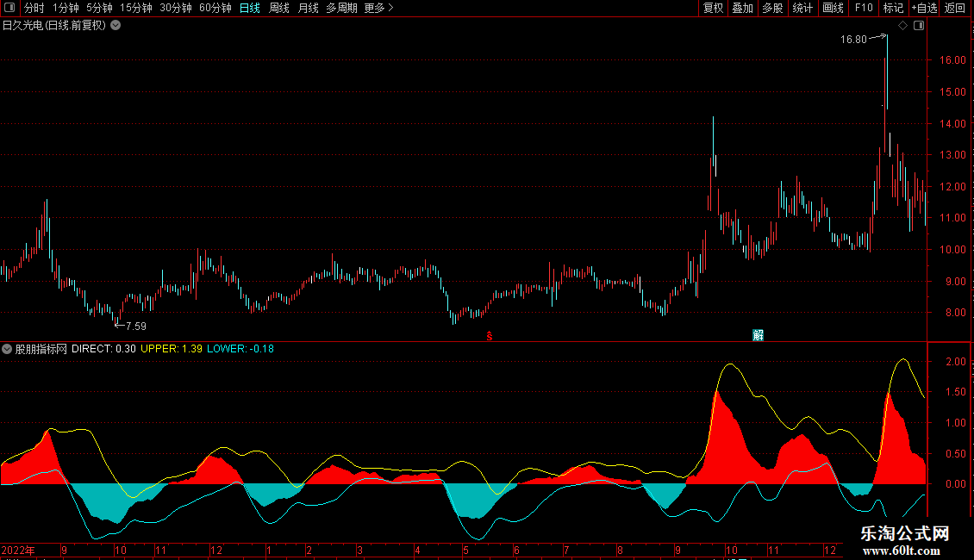The height and width of the screenshot is (560, 974).
Task: Click the diamond icon at chart top right
Action: point(903,26)
